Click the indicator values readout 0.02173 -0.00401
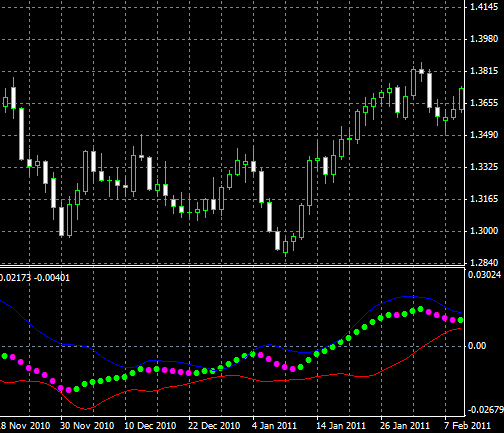The height and width of the screenshot is (433, 504). click(x=35, y=278)
